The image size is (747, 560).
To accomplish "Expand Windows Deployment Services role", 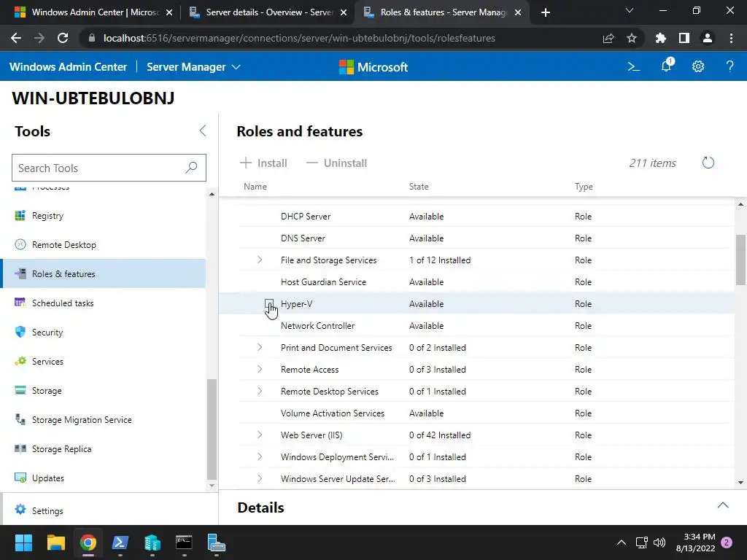I will [260, 456].
